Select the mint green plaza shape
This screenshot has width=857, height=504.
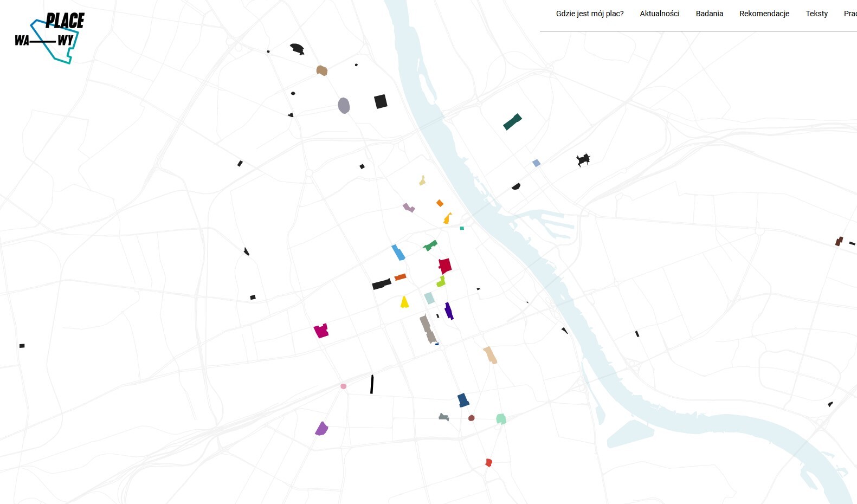point(501,419)
